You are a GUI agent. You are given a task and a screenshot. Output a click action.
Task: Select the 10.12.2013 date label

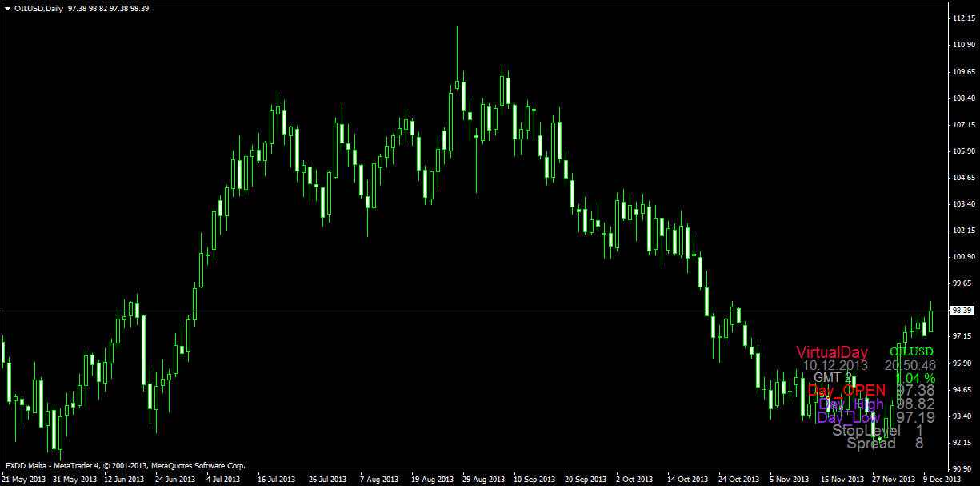pos(835,365)
